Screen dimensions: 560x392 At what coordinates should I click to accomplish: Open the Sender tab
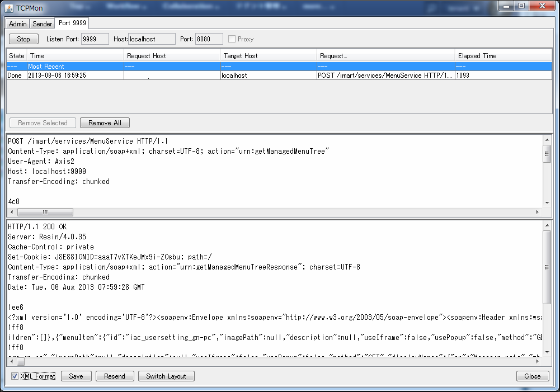pyautogui.click(x=42, y=23)
